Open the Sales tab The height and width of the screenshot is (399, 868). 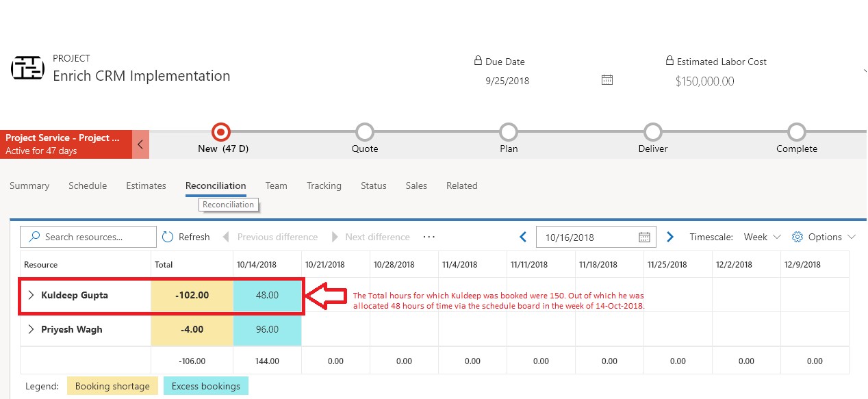[416, 185]
